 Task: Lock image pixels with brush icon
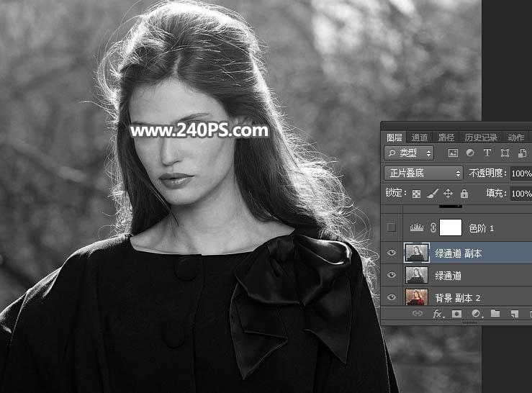[x=432, y=194]
